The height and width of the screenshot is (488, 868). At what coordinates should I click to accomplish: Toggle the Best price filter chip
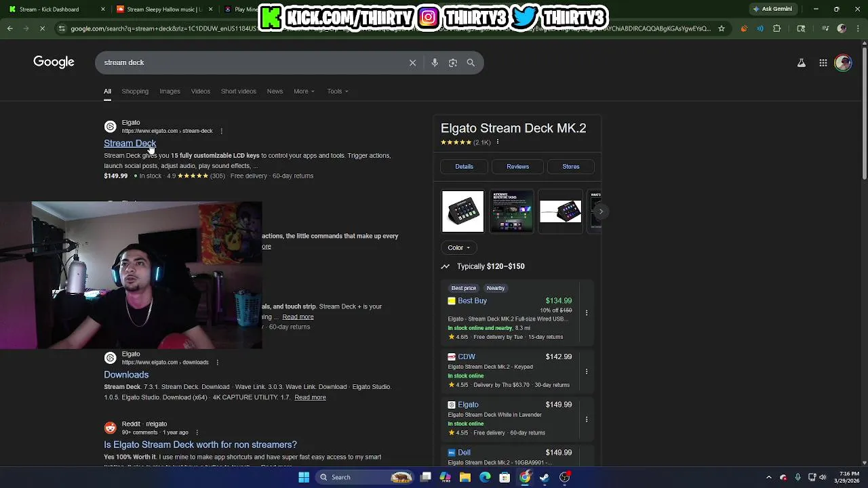464,288
